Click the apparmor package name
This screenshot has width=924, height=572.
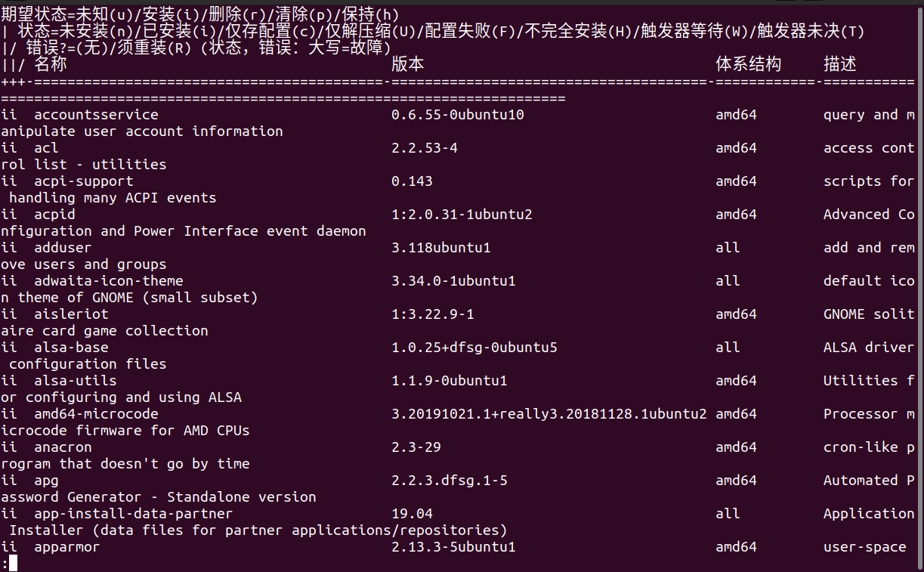pyautogui.click(x=66, y=547)
